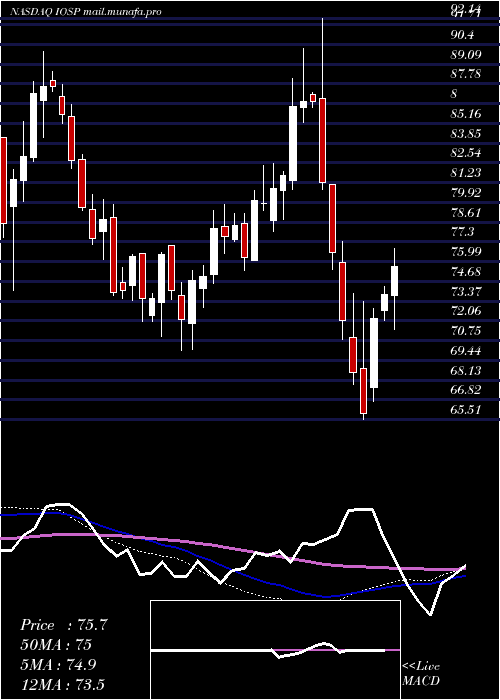Click the 81.23 price axis label

tap(466, 173)
